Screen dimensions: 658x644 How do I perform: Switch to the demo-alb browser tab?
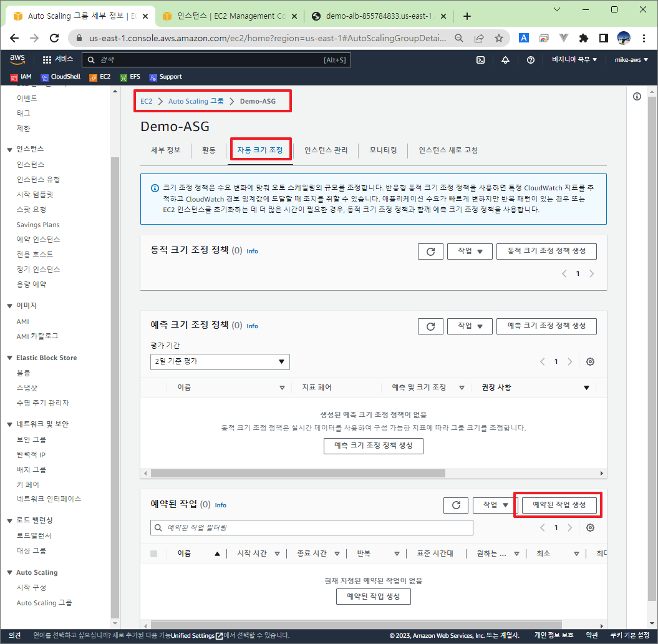tap(379, 16)
